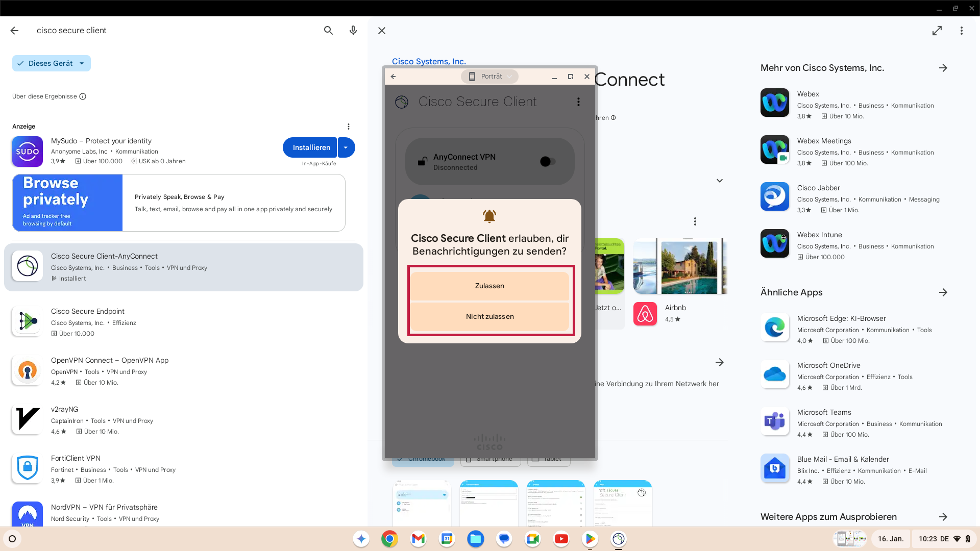980x551 pixels.
Task: Allow notifications with Zulassen
Action: point(489,286)
